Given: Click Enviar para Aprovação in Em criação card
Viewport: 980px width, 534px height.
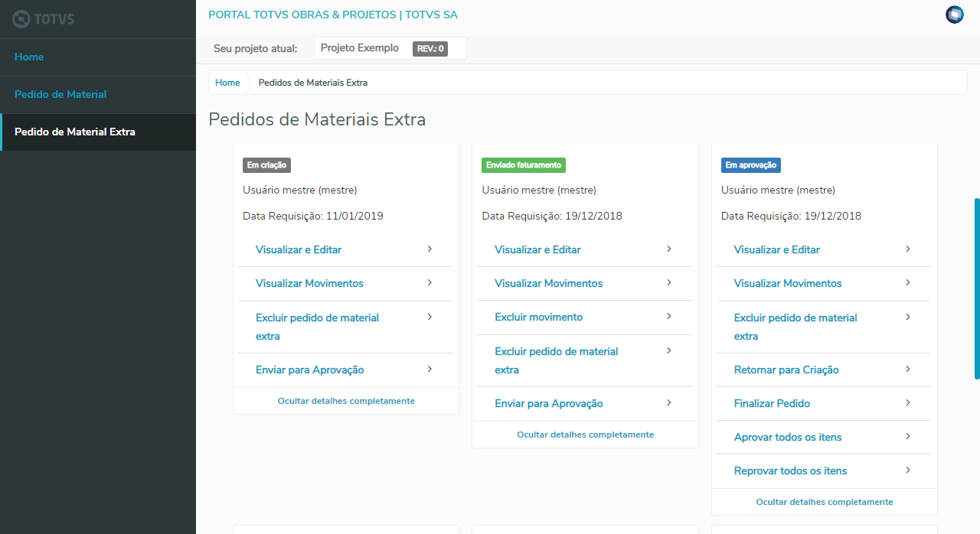Looking at the screenshot, I should click(310, 370).
